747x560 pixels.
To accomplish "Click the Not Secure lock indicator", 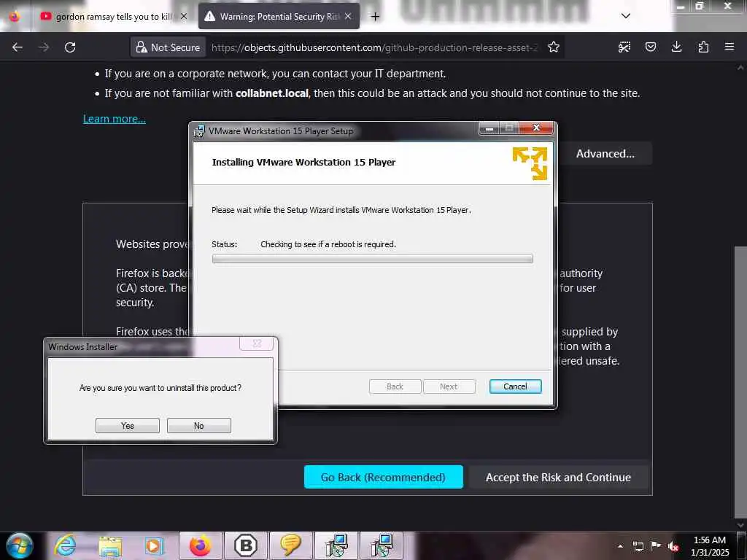I will [x=168, y=47].
